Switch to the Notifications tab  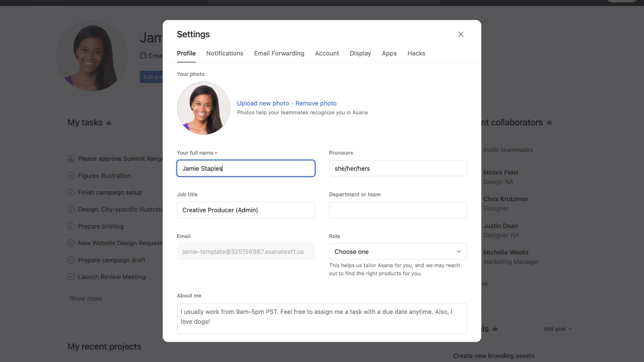click(225, 53)
